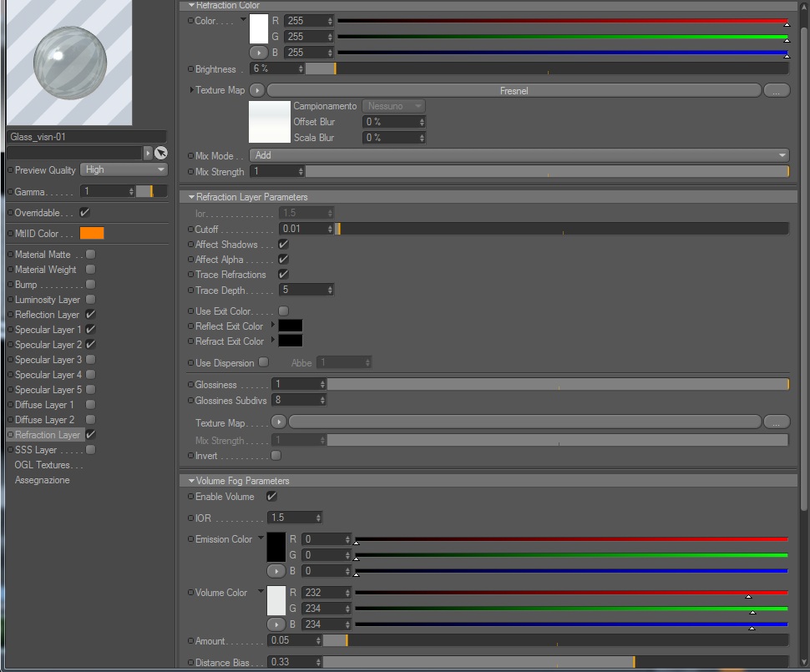
Task: Open the Fresnel Texture Map arrow button
Action: (256, 90)
